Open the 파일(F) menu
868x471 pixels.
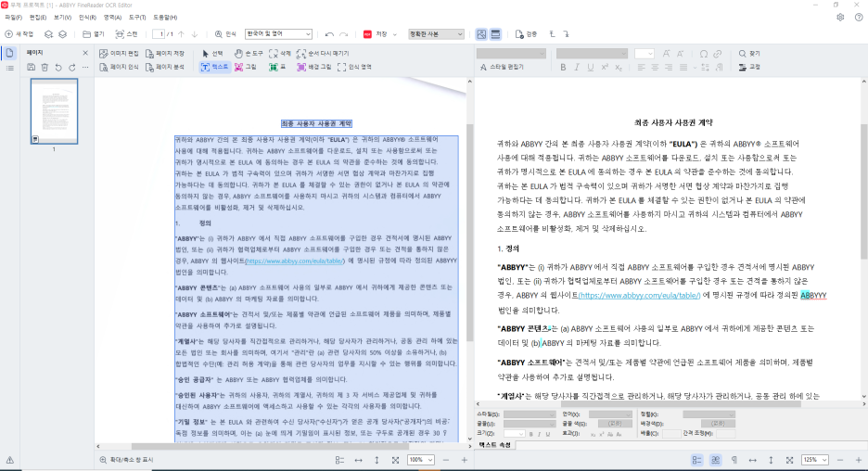tap(13, 18)
